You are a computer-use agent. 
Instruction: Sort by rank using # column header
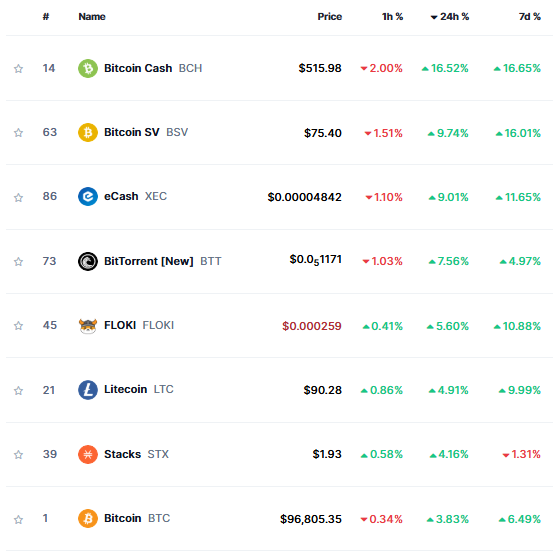click(46, 17)
